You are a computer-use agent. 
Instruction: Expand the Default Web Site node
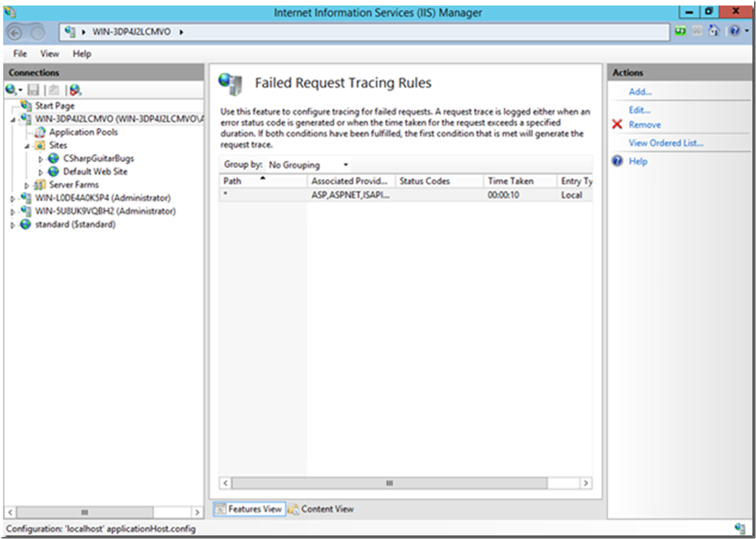coord(41,172)
